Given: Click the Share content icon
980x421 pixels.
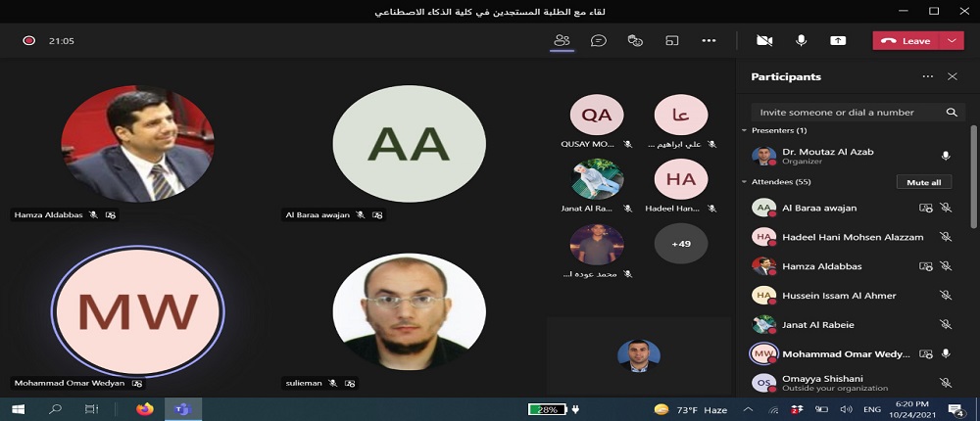Looking at the screenshot, I should click(x=838, y=40).
